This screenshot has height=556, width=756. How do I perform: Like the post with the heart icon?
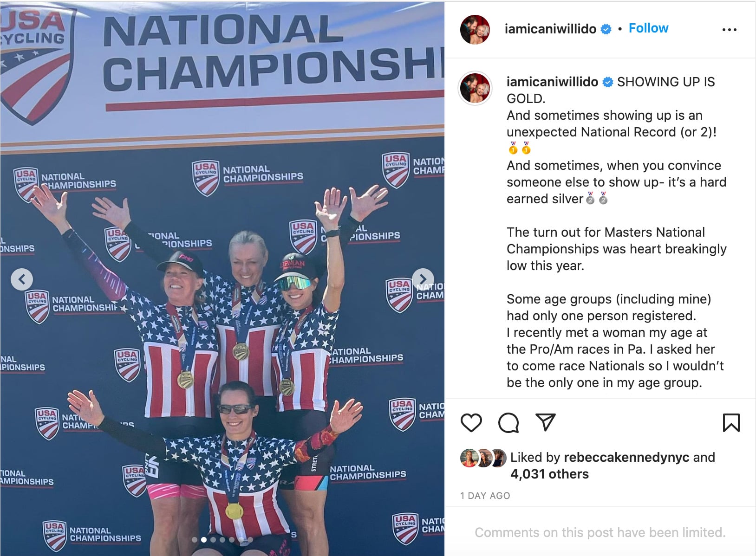pos(471,423)
